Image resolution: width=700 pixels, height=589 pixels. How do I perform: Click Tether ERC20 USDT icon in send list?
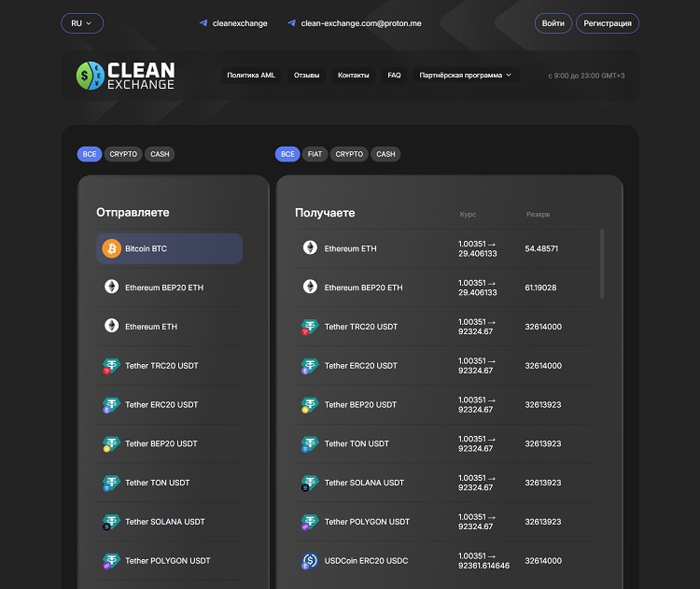pyautogui.click(x=111, y=404)
